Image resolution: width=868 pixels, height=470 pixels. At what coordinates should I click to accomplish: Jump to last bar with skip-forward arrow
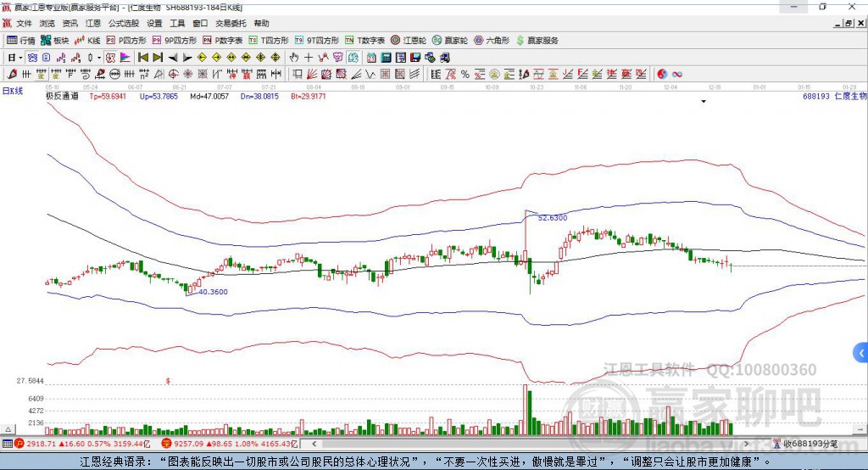(158, 58)
